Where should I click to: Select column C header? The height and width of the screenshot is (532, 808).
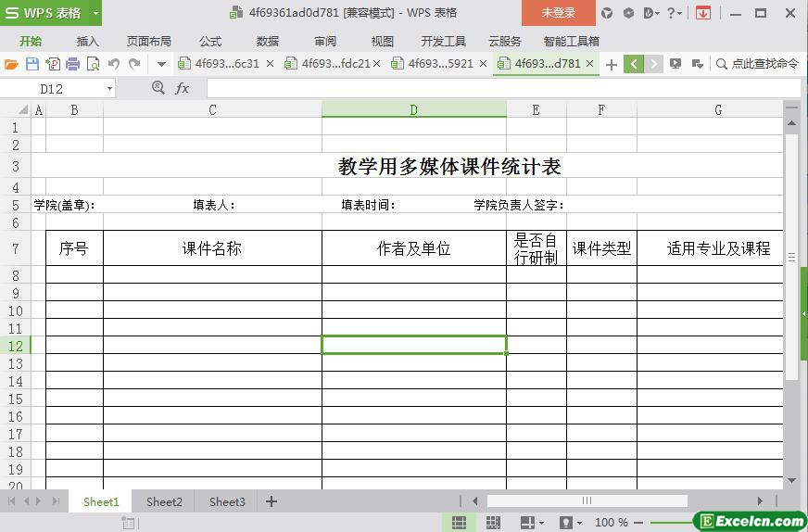tap(212, 109)
